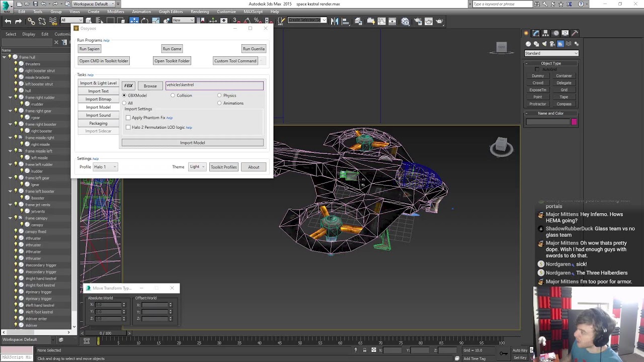Enable Apply Phantom Fix checkbox

[128, 118]
